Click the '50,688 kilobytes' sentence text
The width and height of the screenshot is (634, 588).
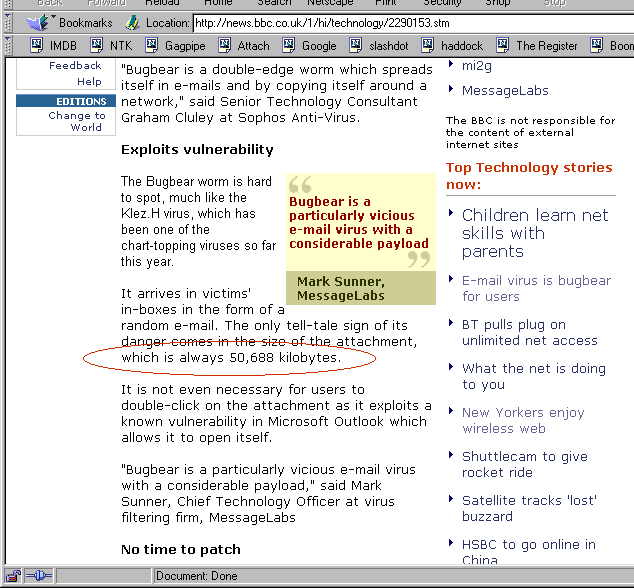[x=231, y=358]
